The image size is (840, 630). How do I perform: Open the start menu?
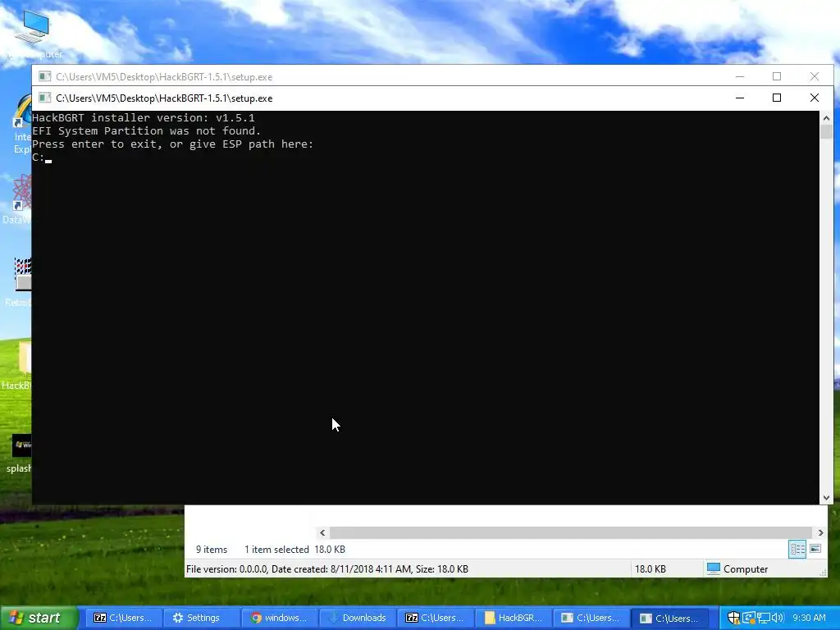tap(39, 618)
